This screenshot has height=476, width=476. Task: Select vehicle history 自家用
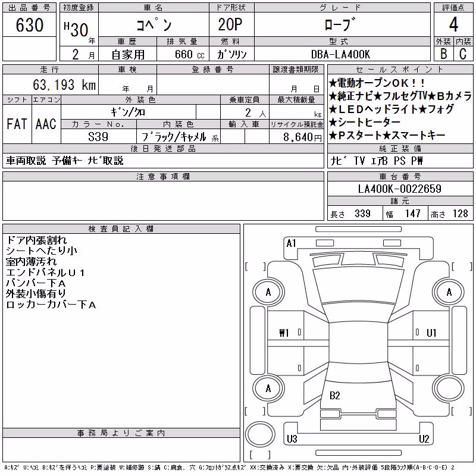[128, 55]
